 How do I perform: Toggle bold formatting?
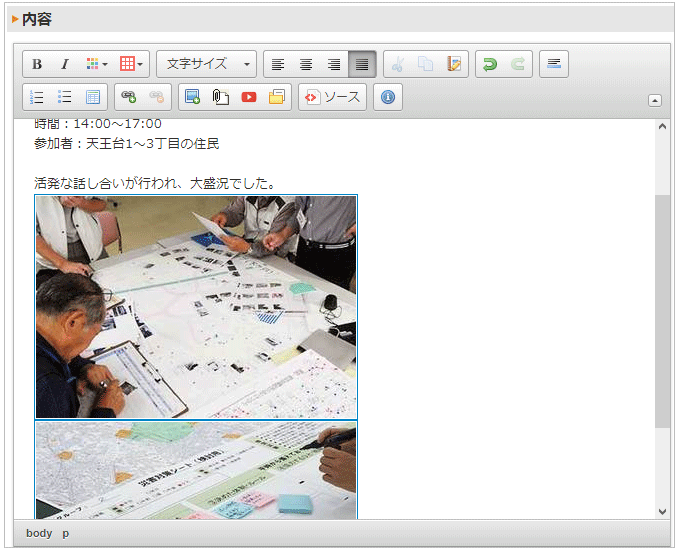click(37, 64)
